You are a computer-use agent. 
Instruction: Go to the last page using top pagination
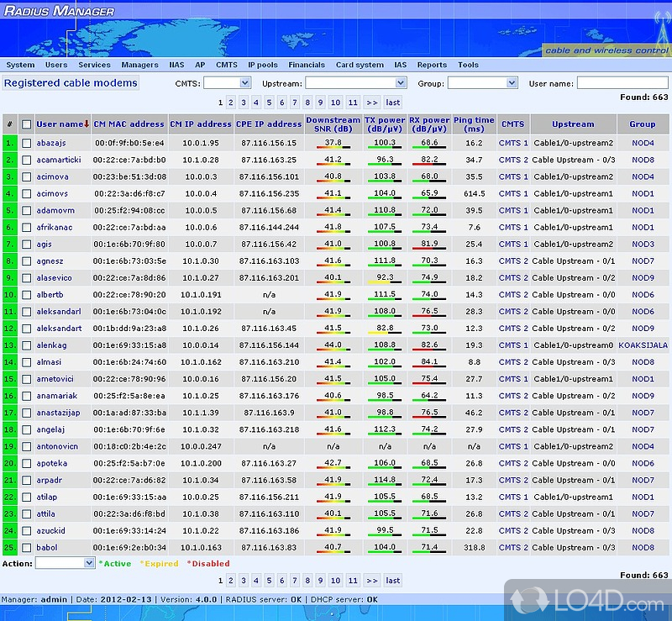coord(392,103)
